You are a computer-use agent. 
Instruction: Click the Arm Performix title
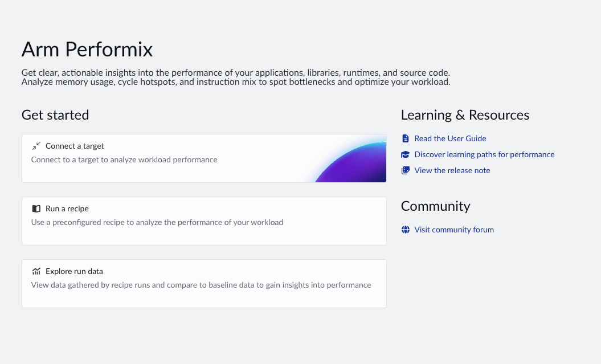coord(87,50)
